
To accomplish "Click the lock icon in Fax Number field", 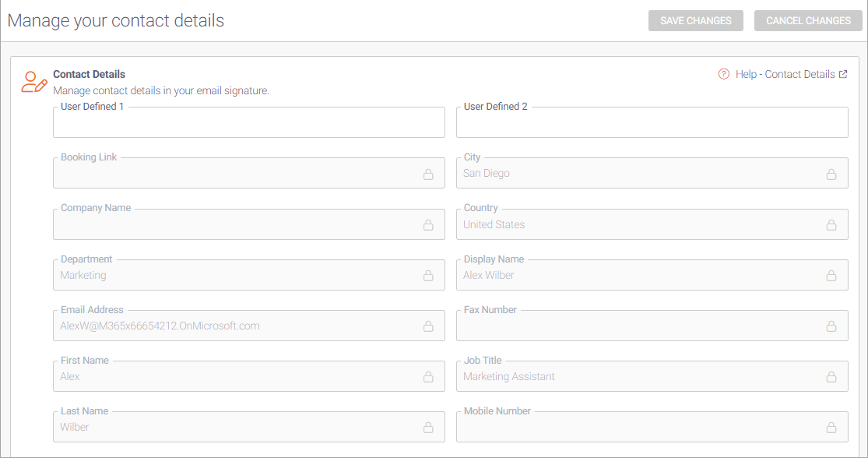I will (831, 326).
